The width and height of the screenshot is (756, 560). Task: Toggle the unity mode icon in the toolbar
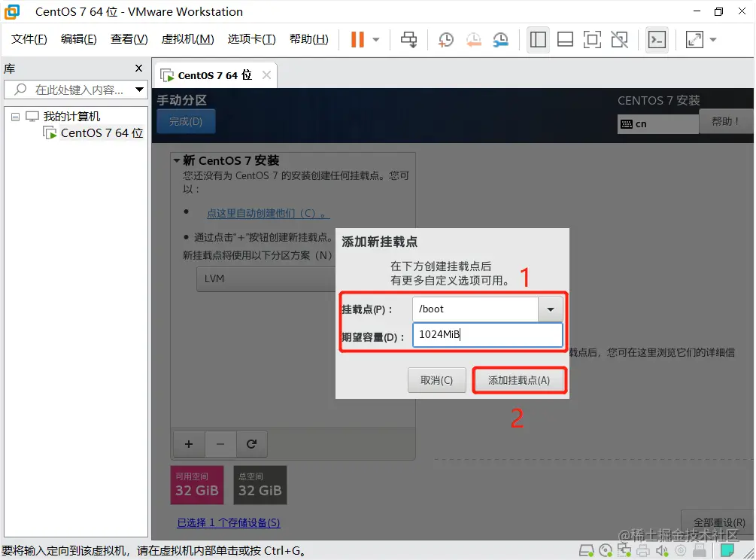(x=619, y=39)
